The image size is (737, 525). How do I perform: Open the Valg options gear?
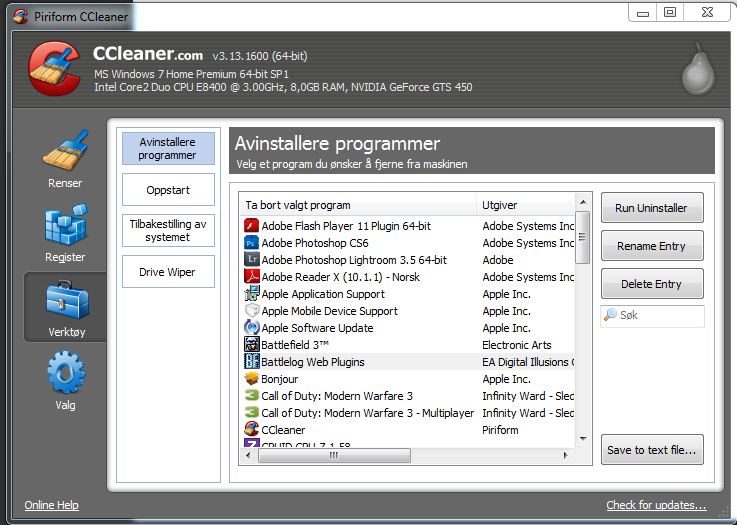click(66, 381)
